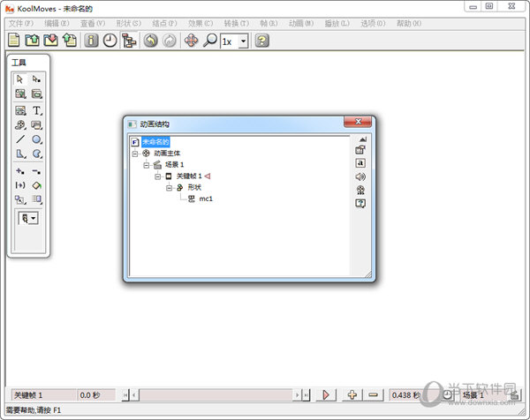This screenshot has height=420, width=530.
Task: Open the movie info 'i' button
Action: [91, 41]
